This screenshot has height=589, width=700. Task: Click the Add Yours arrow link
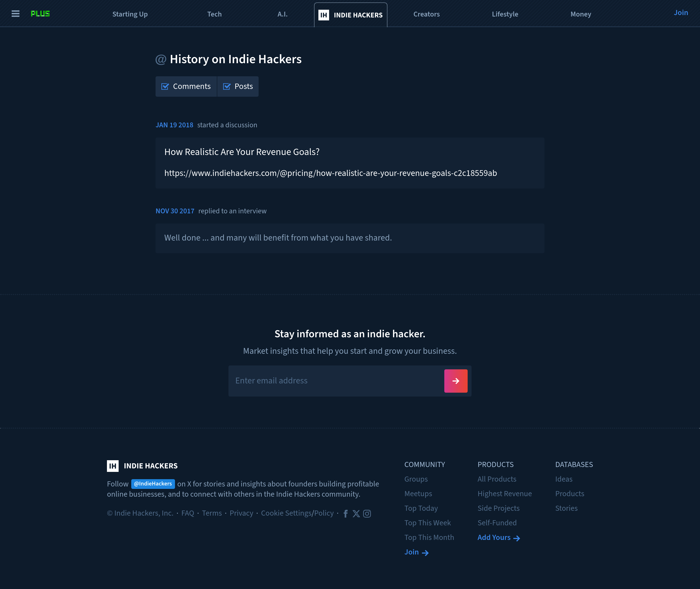(x=499, y=537)
